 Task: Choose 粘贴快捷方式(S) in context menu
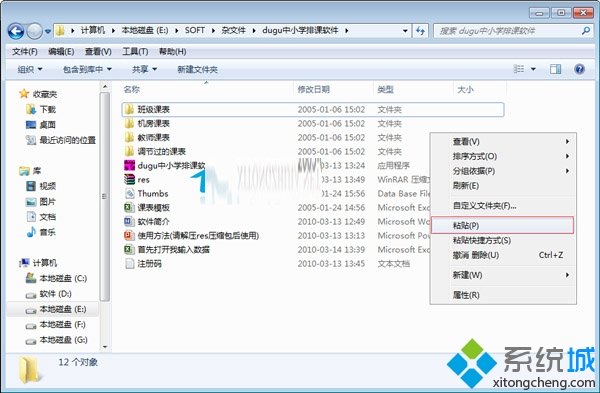click(x=503, y=240)
